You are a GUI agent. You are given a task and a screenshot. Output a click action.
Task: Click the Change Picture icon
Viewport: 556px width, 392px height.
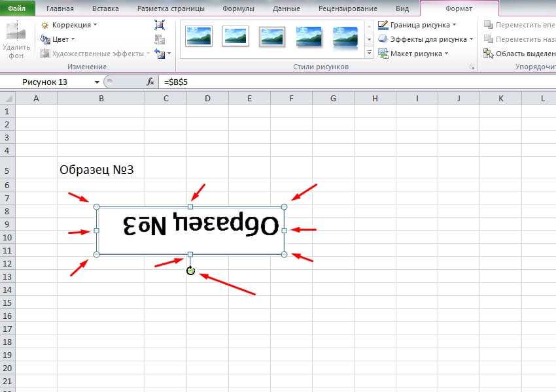(x=160, y=39)
